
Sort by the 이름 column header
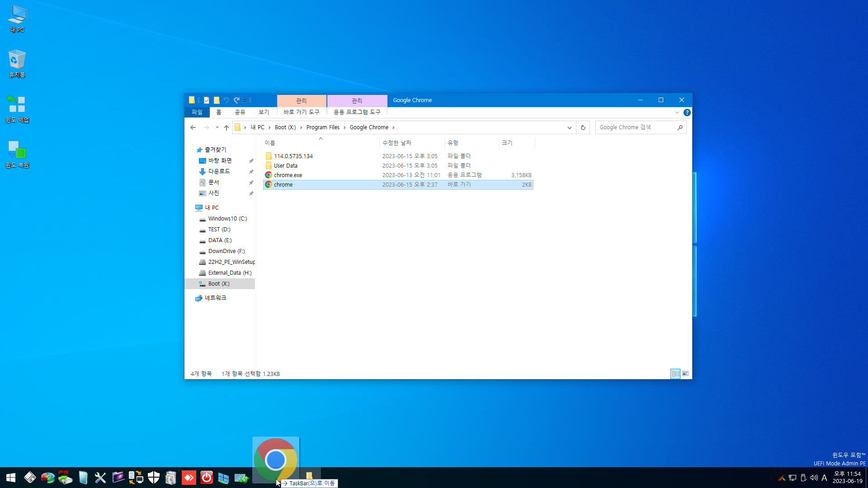click(x=321, y=143)
